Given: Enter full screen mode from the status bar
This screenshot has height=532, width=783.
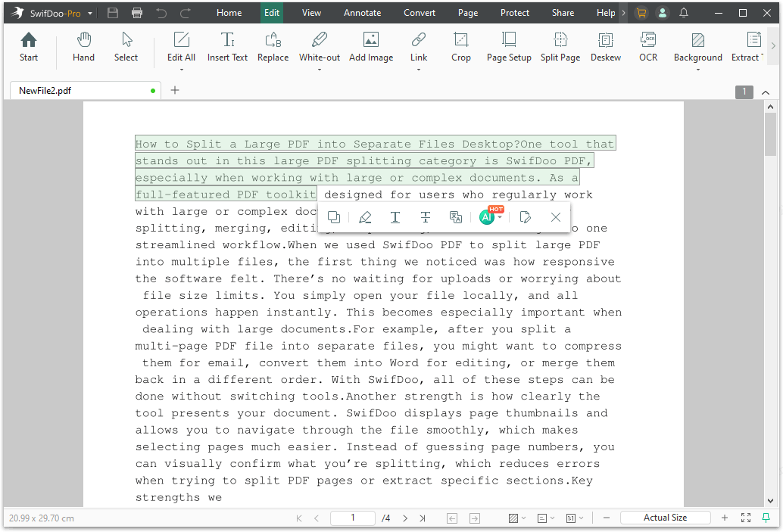Looking at the screenshot, I should click(745, 518).
